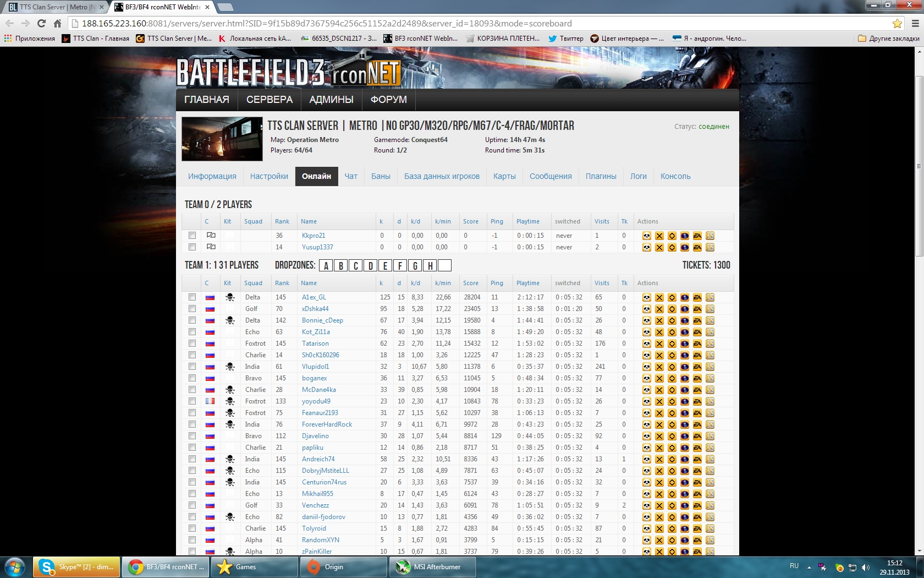Open MSI Afterburner from the taskbar

(433, 567)
